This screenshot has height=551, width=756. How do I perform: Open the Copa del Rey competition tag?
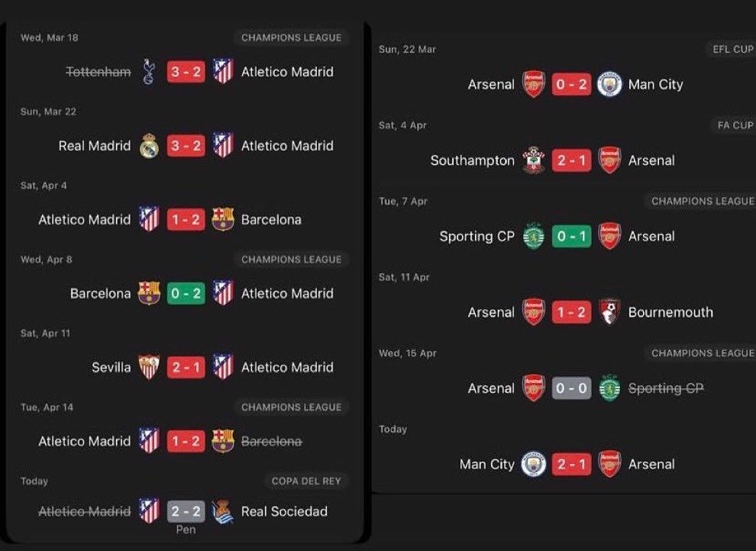pyautogui.click(x=306, y=481)
